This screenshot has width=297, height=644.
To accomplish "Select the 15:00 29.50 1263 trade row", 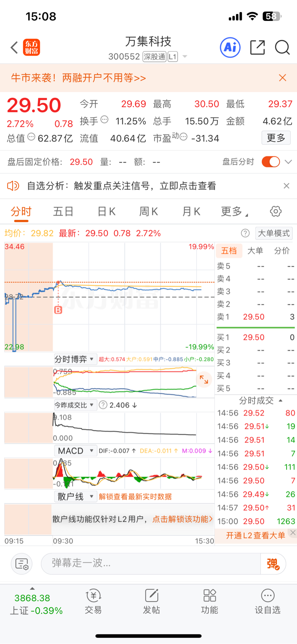I will 256,521.
